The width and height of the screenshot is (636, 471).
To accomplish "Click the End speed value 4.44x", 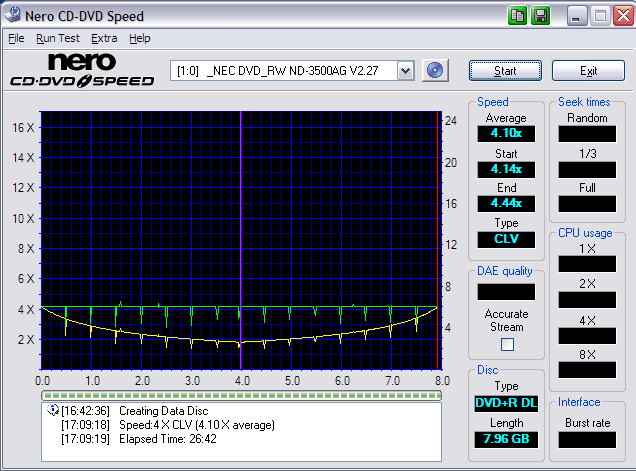I will (x=506, y=203).
